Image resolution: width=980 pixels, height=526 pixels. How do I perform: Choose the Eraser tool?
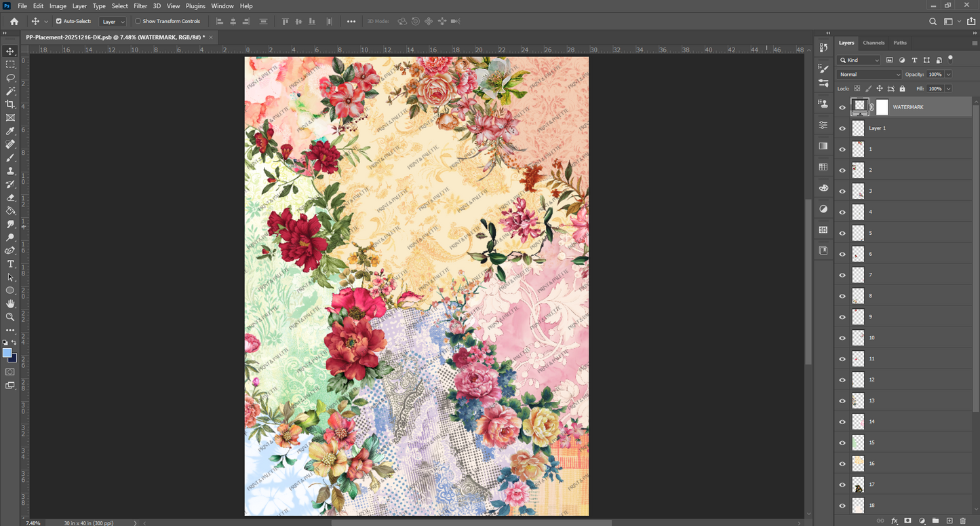tap(10, 198)
